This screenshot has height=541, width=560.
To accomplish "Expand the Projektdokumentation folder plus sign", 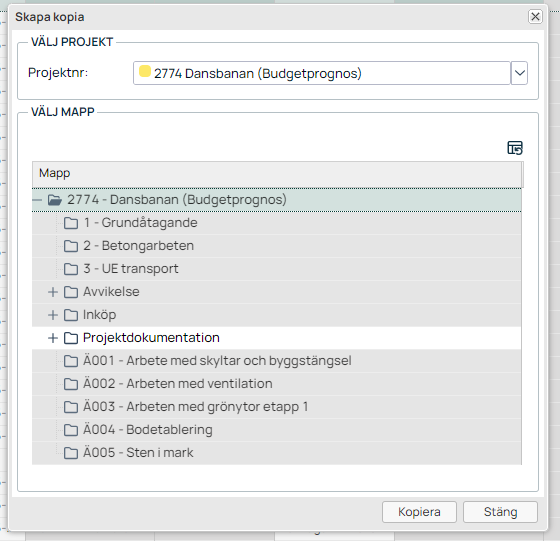I will pos(53,338).
